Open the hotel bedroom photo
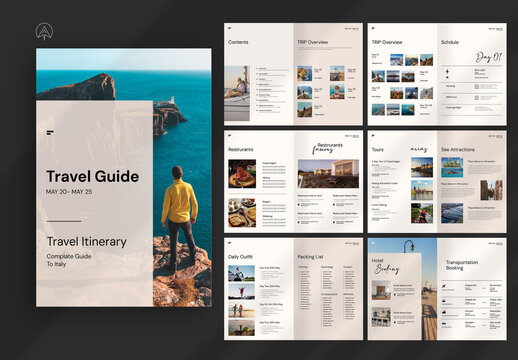Viewport: 518px width, 360px height. 381,290
